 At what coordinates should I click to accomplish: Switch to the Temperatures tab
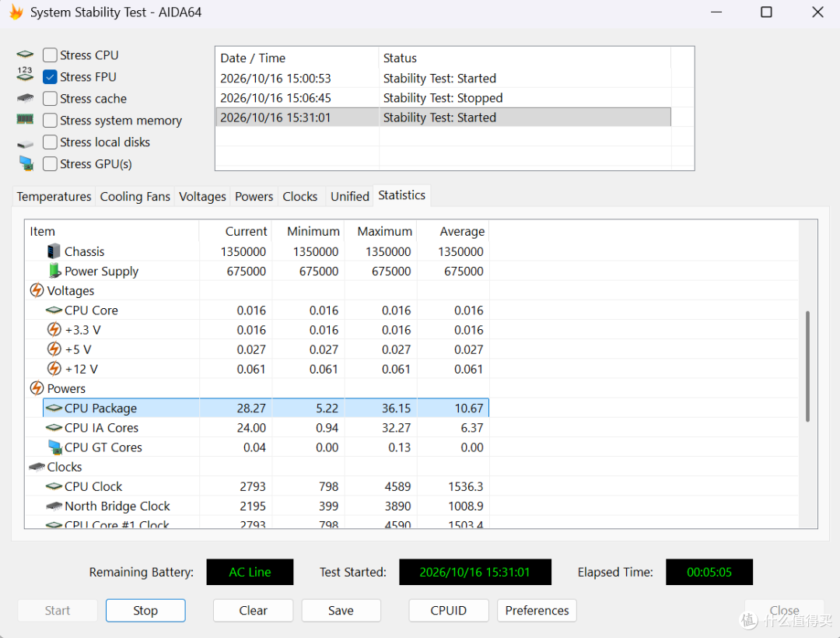[x=54, y=197]
